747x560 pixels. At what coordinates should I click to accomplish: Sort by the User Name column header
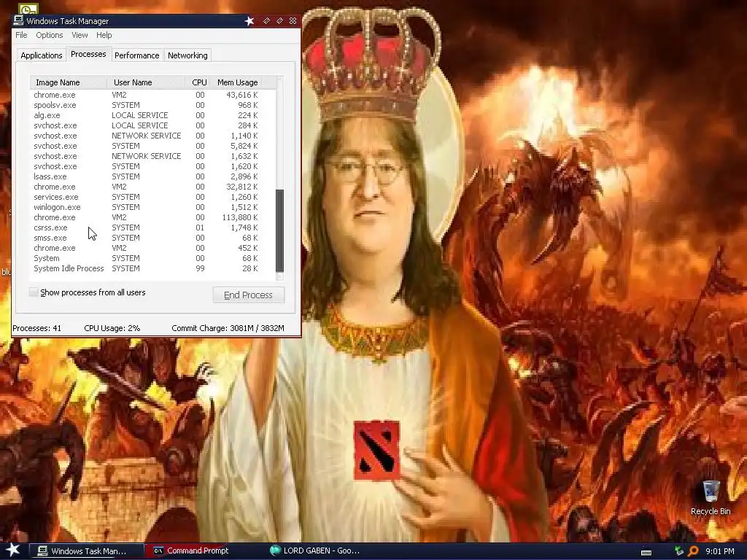click(x=146, y=82)
